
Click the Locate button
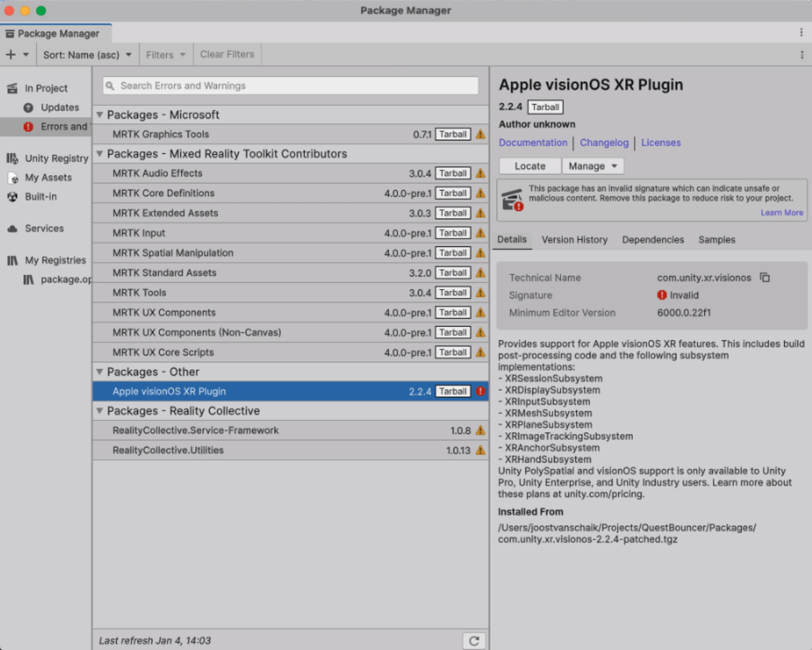tap(530, 166)
